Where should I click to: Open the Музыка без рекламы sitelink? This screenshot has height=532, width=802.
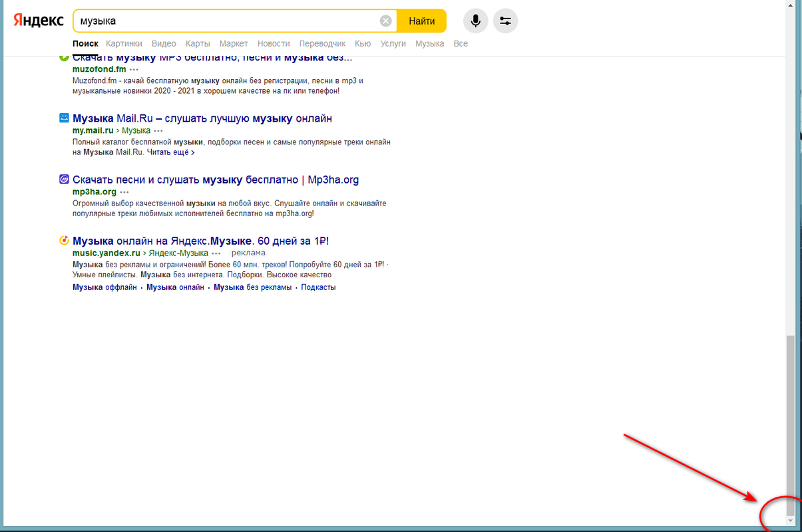tap(253, 287)
